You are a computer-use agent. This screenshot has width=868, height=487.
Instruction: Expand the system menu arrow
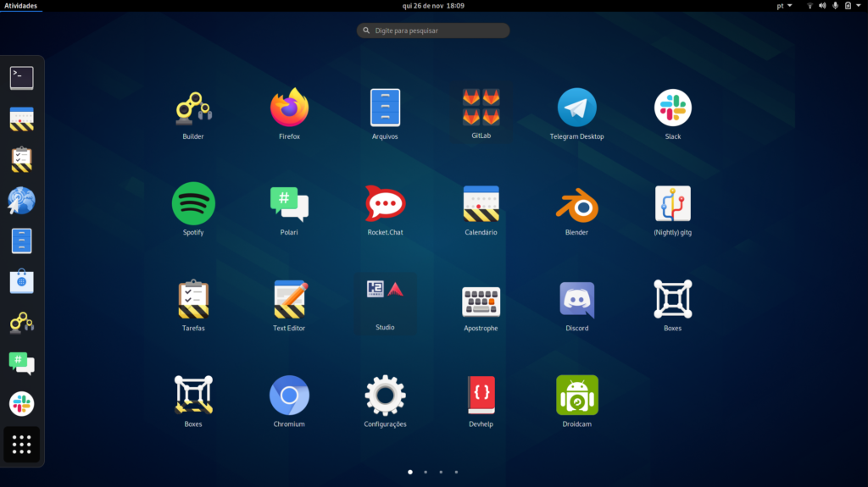pyautogui.click(x=859, y=6)
